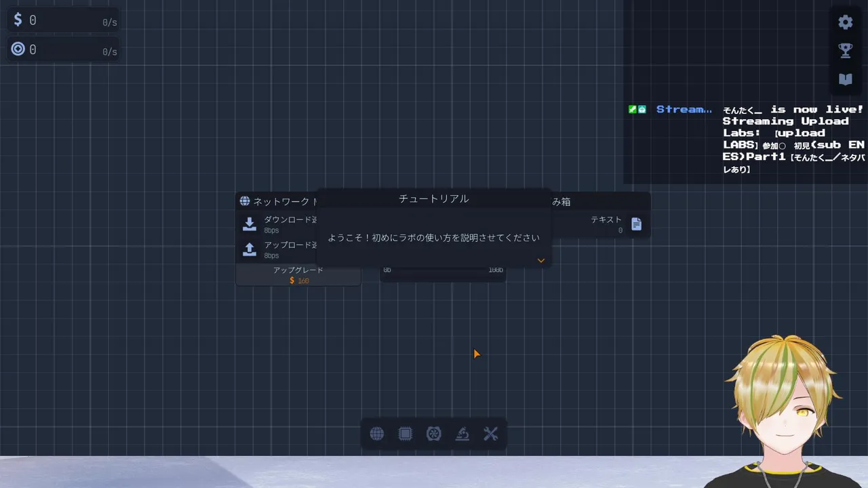The image size is (868, 488).
Task: Click the テキスト label in trash node
Action: point(606,220)
